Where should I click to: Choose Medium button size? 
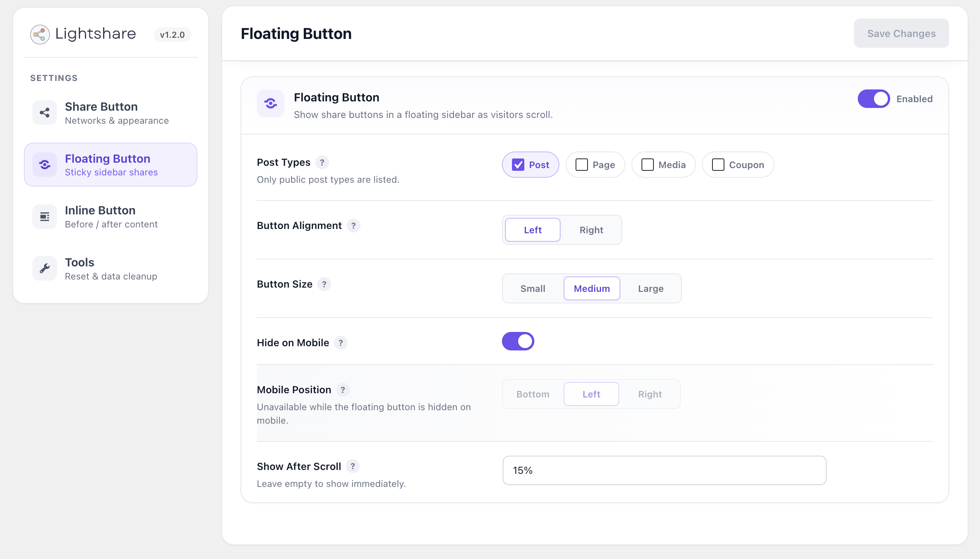tap(592, 288)
